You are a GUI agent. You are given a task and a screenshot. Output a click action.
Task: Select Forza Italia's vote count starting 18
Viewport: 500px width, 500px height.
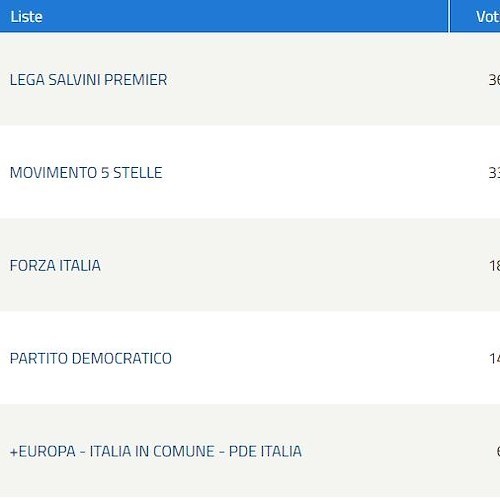pyautogui.click(x=494, y=266)
